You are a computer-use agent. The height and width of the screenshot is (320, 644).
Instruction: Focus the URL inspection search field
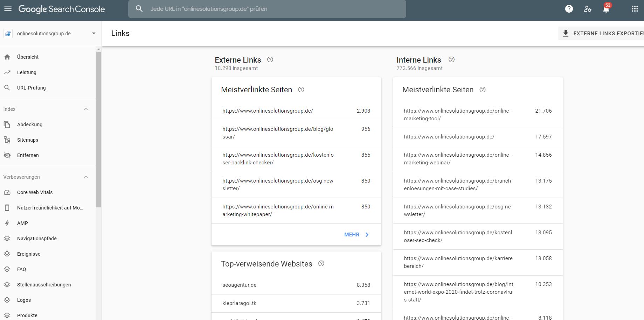[267, 9]
